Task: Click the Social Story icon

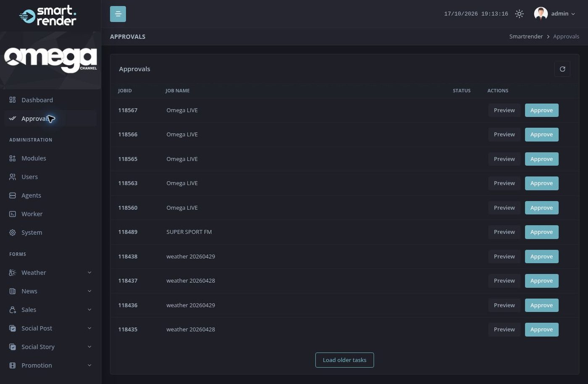Action: (13, 347)
